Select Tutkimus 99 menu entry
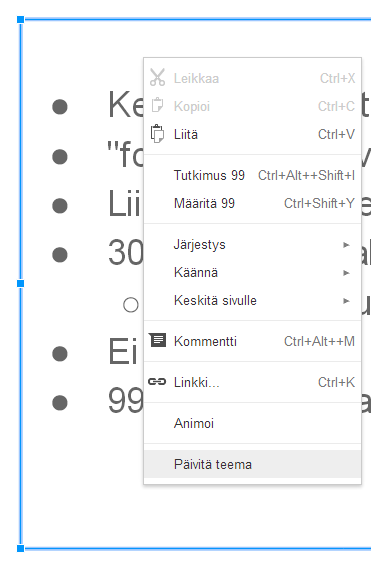Image resolution: width=371 pixels, height=561 pixels. pos(253,175)
